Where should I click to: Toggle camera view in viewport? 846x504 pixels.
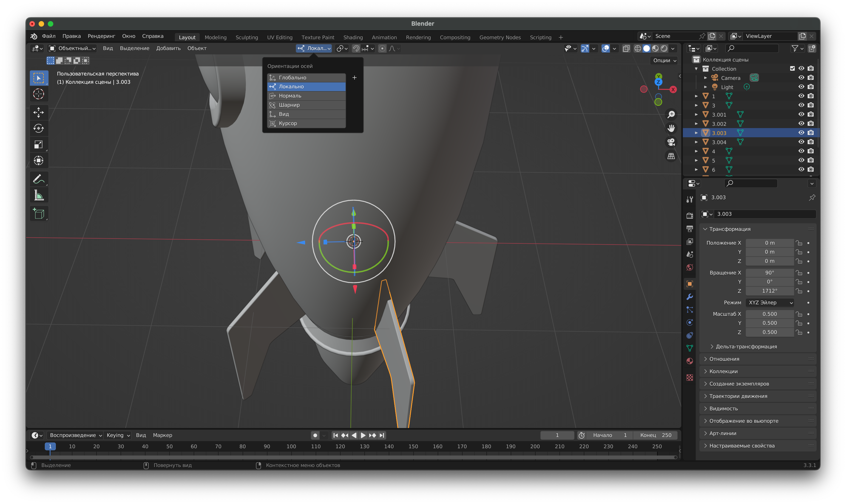pos(671,142)
